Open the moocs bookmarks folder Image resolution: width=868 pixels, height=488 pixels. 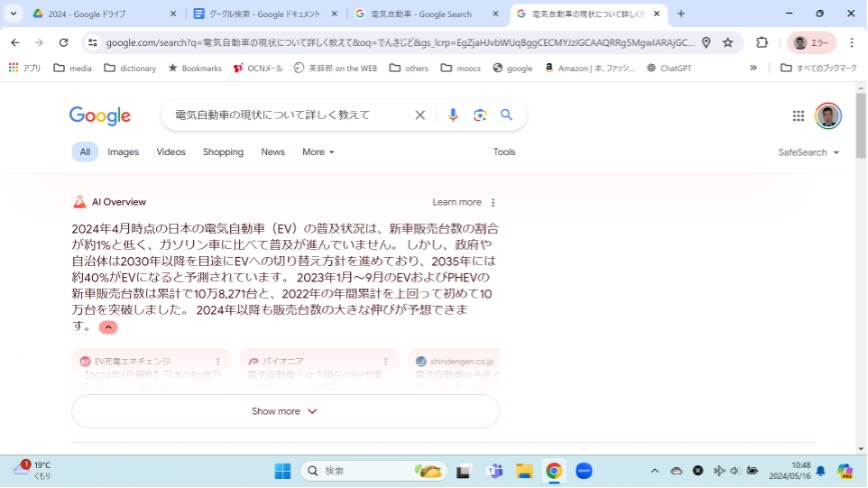pos(461,68)
